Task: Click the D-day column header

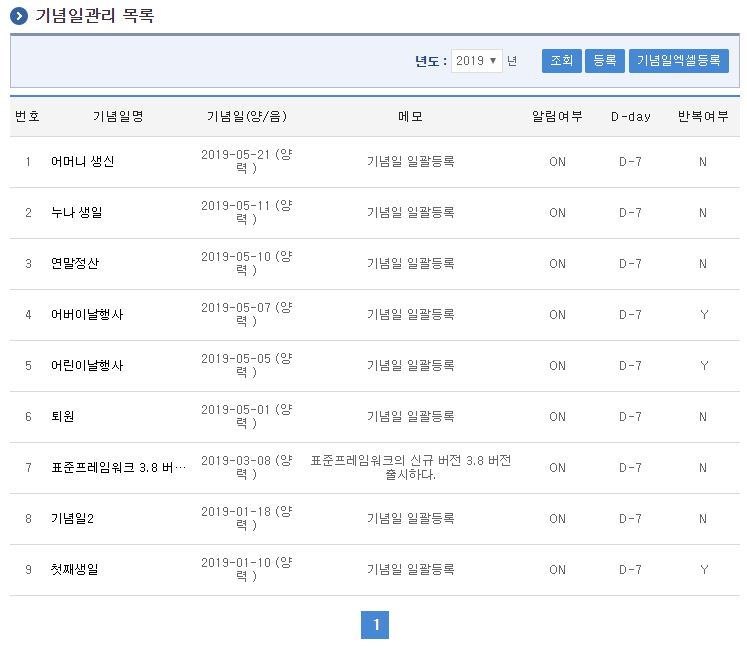Action: (x=630, y=117)
